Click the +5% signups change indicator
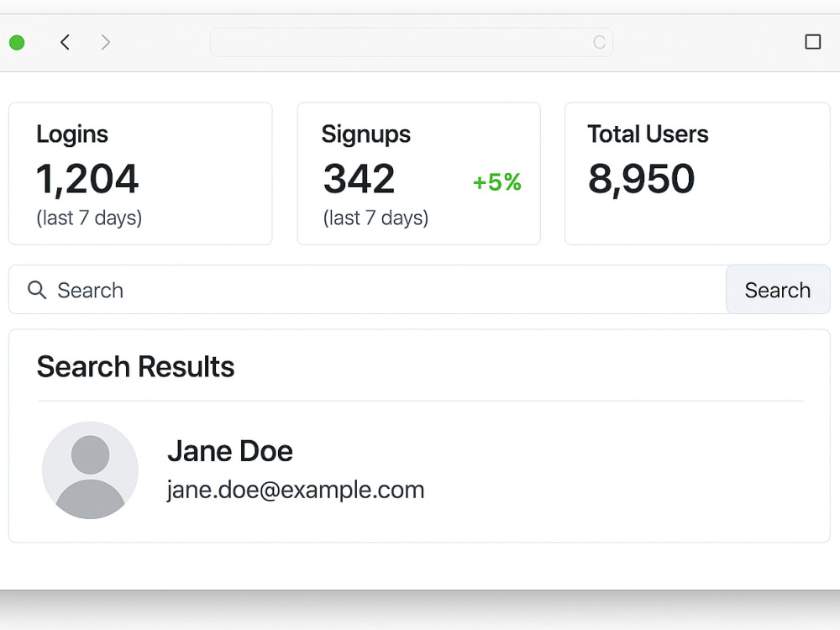 (x=496, y=182)
